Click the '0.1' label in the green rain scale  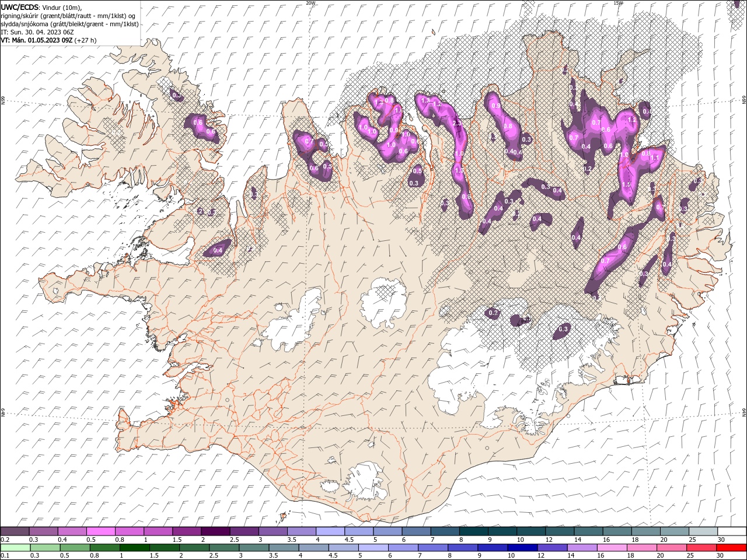point(4,555)
